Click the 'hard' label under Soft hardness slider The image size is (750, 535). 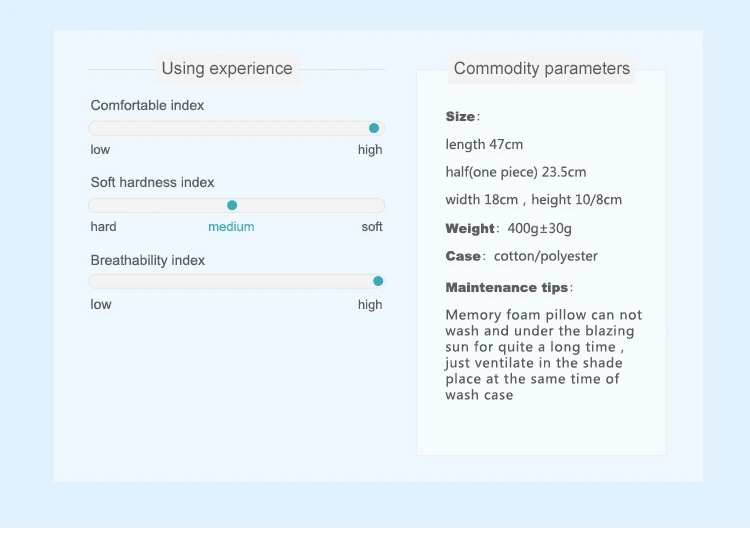(103, 227)
